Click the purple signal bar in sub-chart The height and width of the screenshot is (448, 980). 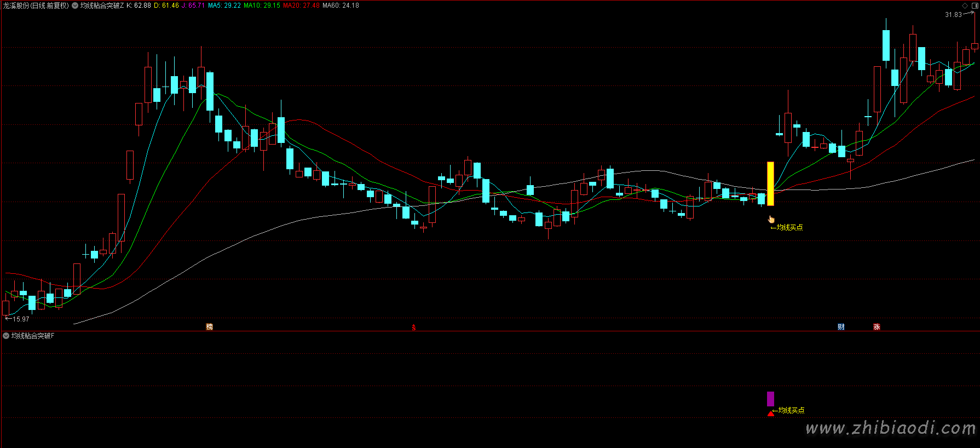[770, 399]
